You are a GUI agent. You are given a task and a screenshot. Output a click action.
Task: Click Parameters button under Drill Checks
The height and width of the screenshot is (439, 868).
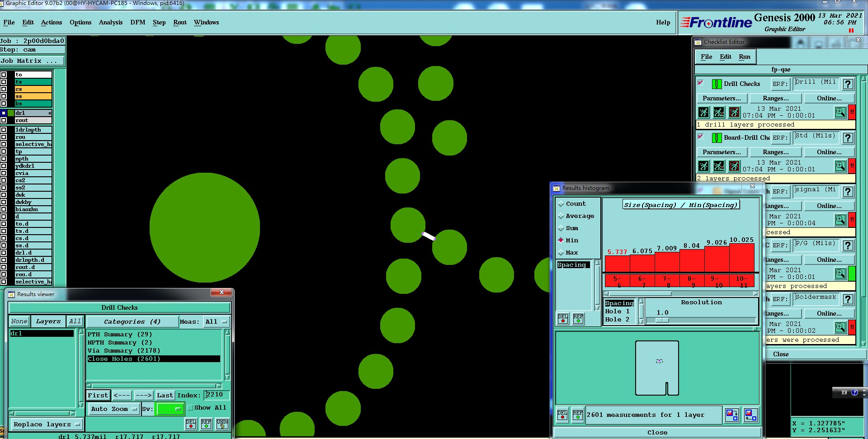722,99
